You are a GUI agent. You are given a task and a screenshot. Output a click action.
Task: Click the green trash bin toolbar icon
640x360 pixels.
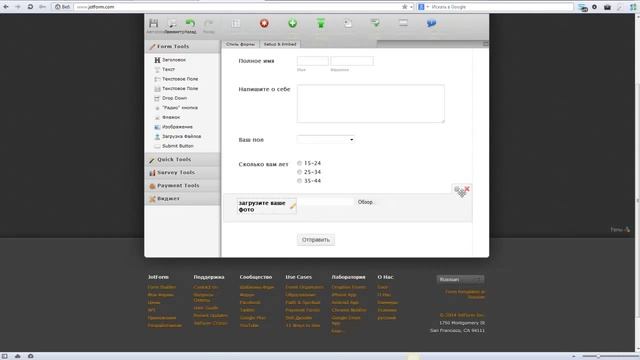coord(321,23)
